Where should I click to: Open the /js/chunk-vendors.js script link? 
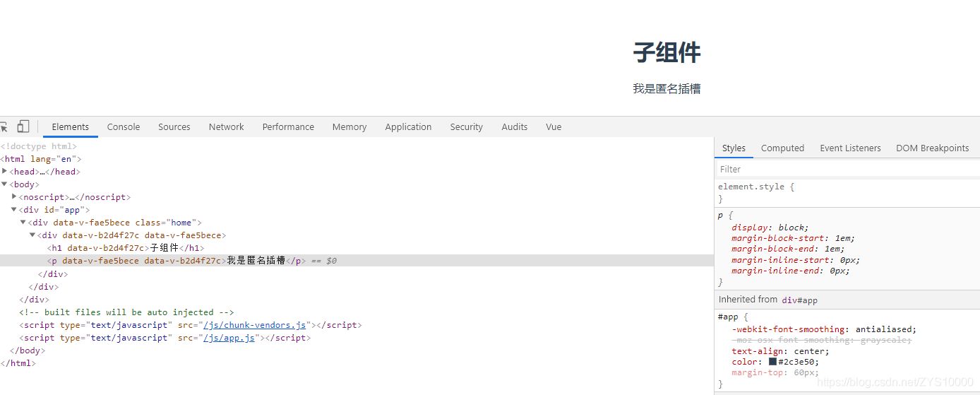click(x=255, y=325)
